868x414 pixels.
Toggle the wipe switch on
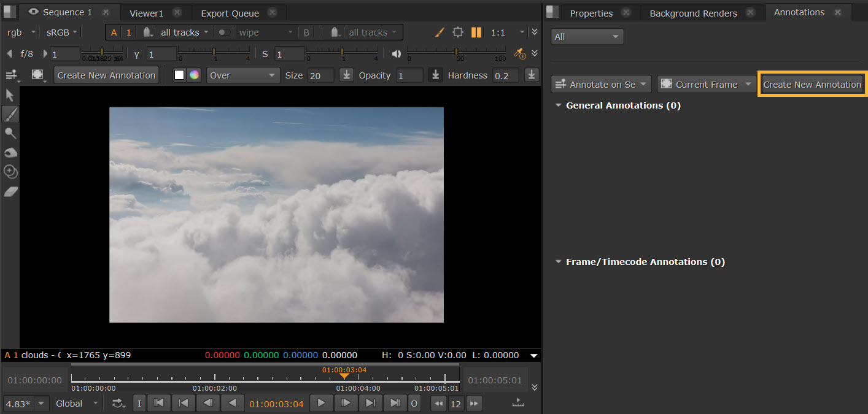pyautogui.click(x=224, y=33)
